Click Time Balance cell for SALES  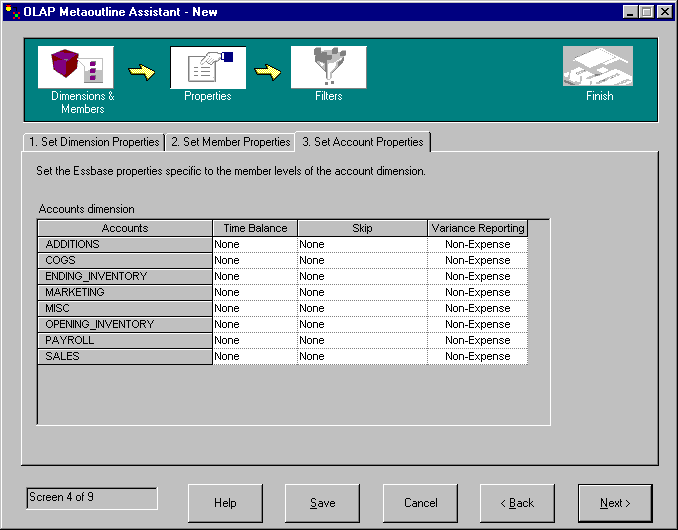[255, 356]
